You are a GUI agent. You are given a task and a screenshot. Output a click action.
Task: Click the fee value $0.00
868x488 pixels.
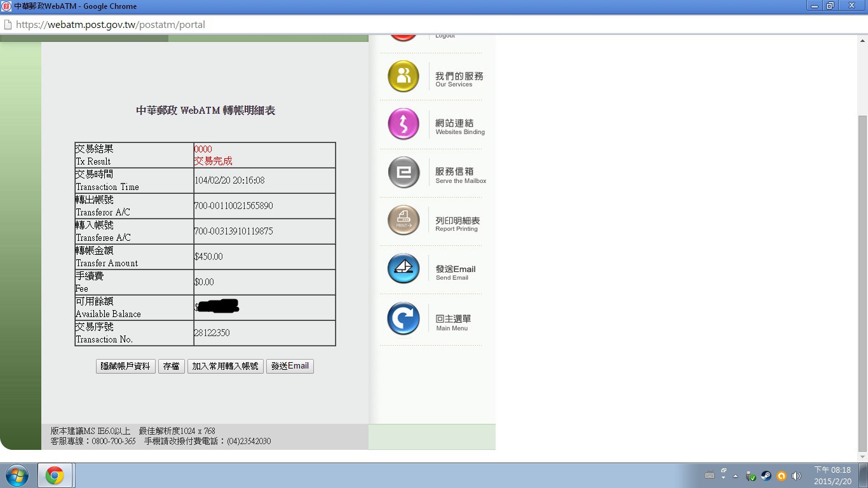[x=204, y=282]
